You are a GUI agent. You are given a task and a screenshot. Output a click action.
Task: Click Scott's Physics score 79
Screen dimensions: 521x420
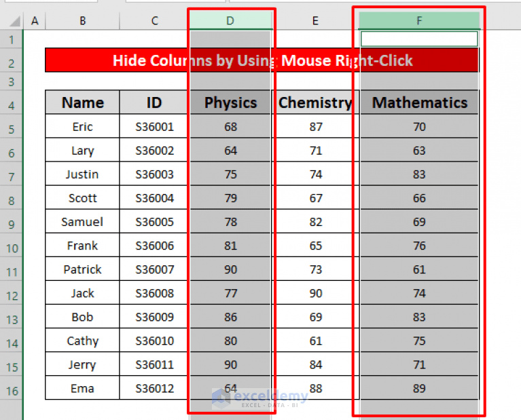coord(230,198)
